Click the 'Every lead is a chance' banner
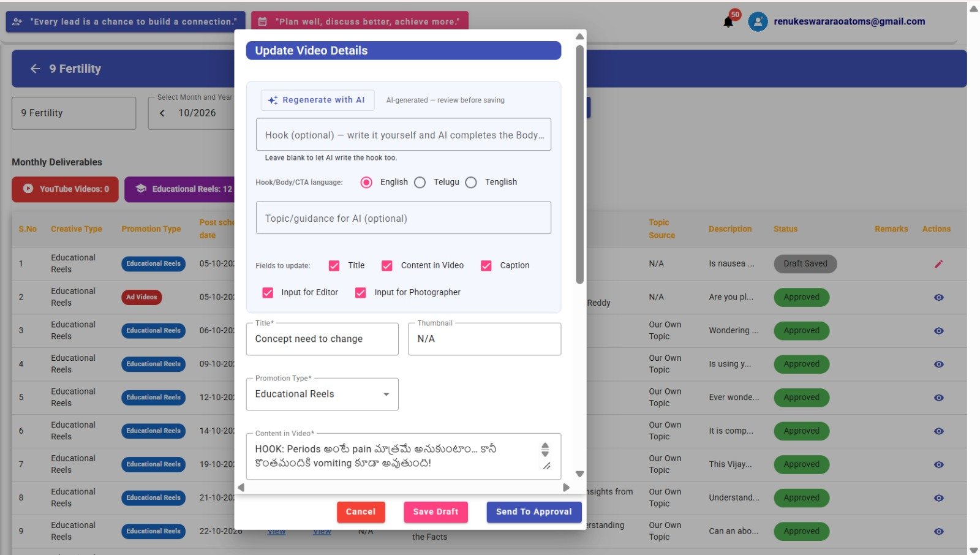980x555 pixels. [x=126, y=22]
